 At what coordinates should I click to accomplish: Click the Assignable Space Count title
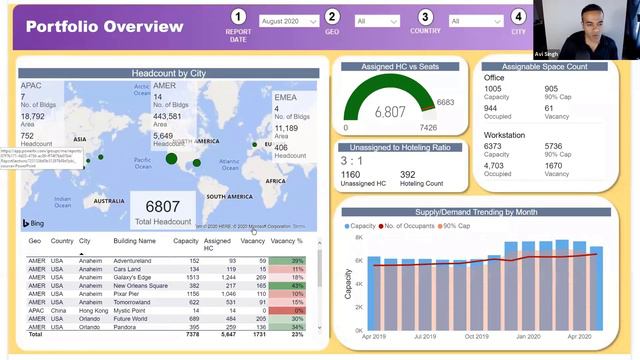(544, 67)
